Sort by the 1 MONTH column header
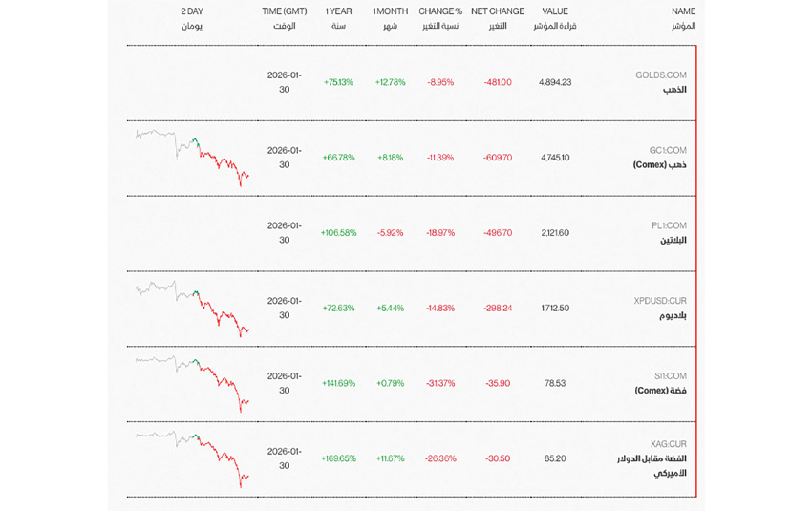 point(391,11)
